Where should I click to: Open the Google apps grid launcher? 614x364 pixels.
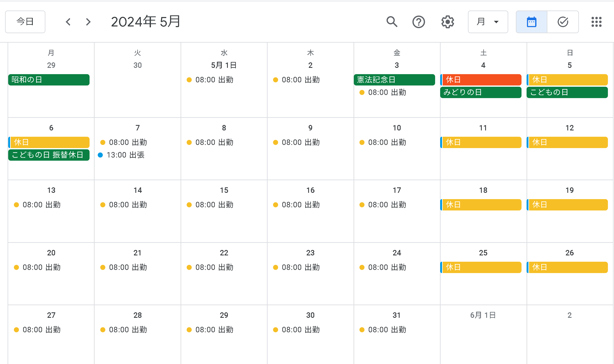[x=596, y=22]
